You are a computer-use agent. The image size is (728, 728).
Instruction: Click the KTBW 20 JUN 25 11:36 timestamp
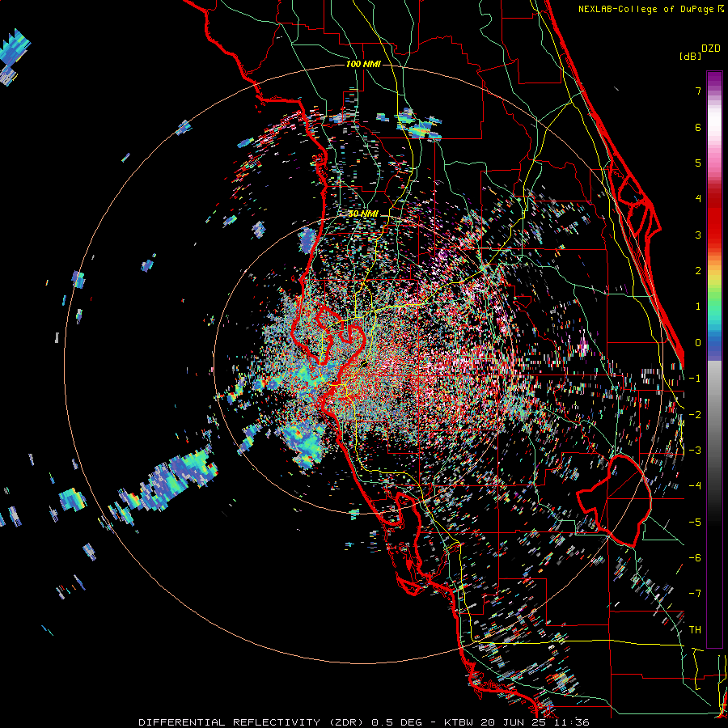pos(516,722)
